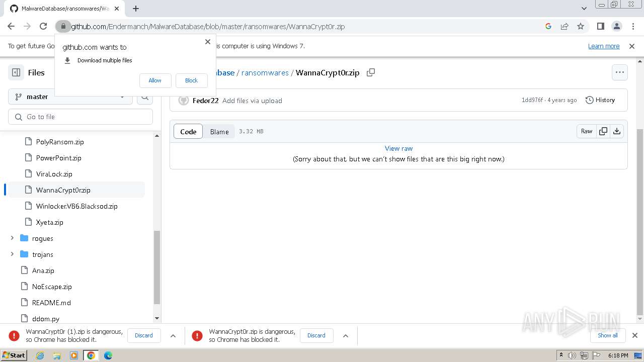644x362 pixels.
Task: Click the file search magnifier button
Action: [x=145, y=97]
